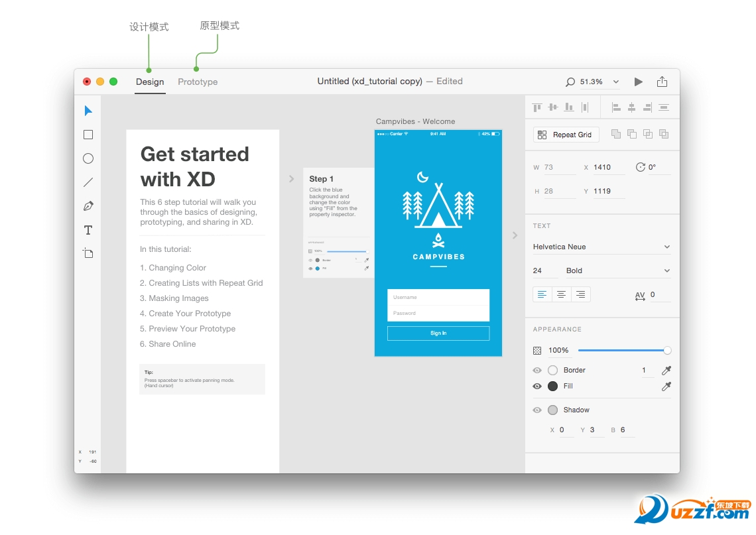Viewport: 756px width, 535px height.
Task: Switch to Design mode tab
Action: [x=150, y=82]
